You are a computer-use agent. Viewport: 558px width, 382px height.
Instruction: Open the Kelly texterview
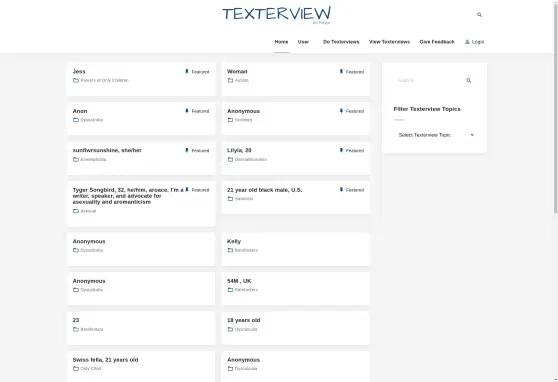[234, 241]
